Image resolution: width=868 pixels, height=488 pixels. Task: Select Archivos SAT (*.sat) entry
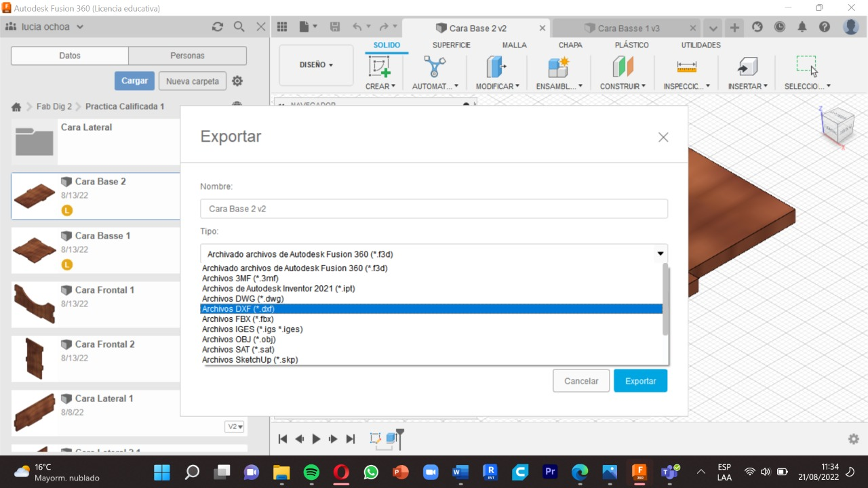pyautogui.click(x=431, y=350)
